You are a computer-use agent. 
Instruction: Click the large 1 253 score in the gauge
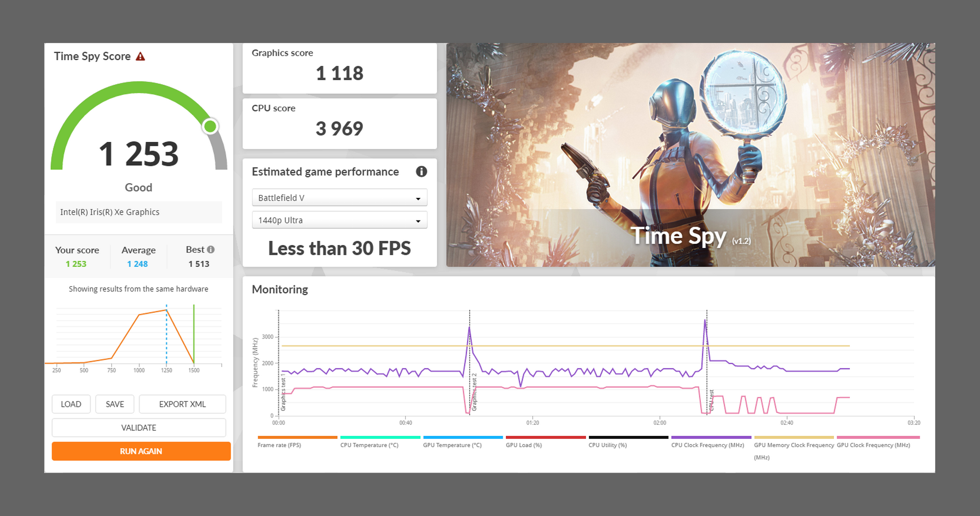pyautogui.click(x=139, y=154)
